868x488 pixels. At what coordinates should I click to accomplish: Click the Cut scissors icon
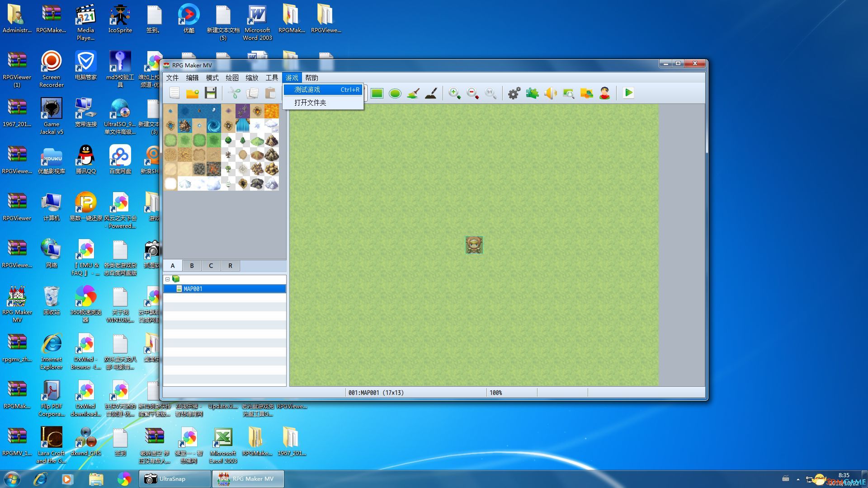tap(234, 93)
